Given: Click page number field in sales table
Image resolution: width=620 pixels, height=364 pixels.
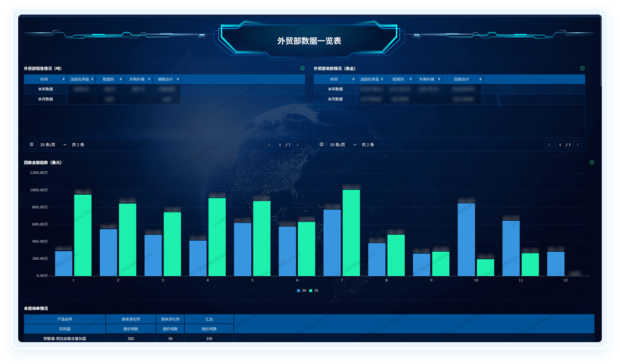Looking at the screenshot, I should pyautogui.click(x=280, y=145).
